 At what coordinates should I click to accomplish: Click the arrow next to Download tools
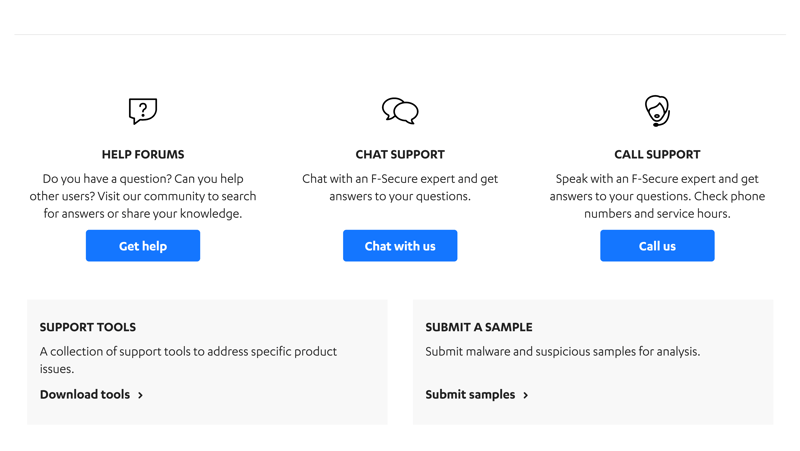coord(140,395)
